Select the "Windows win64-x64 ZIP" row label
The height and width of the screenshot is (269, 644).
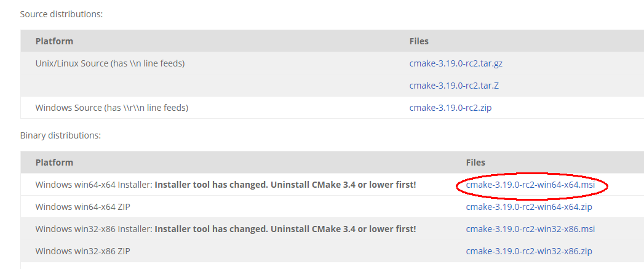[x=82, y=207]
